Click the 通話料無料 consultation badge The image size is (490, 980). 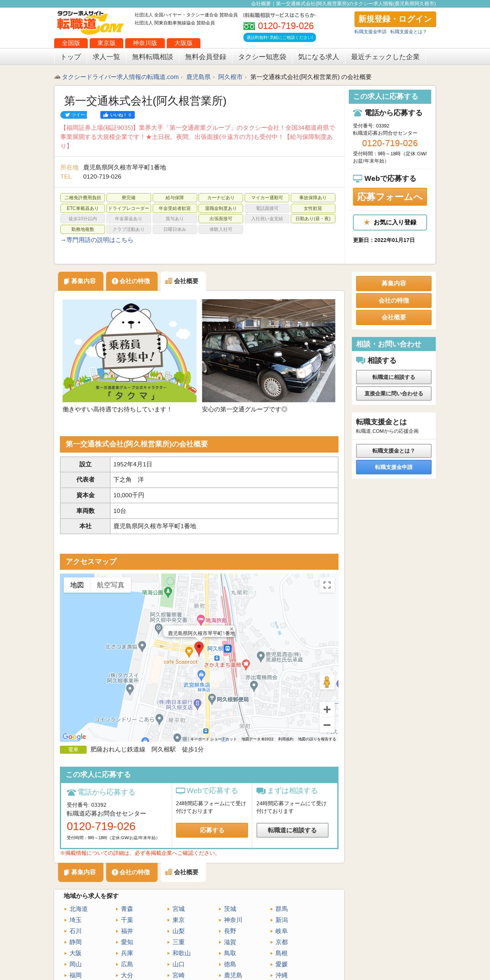(x=280, y=37)
